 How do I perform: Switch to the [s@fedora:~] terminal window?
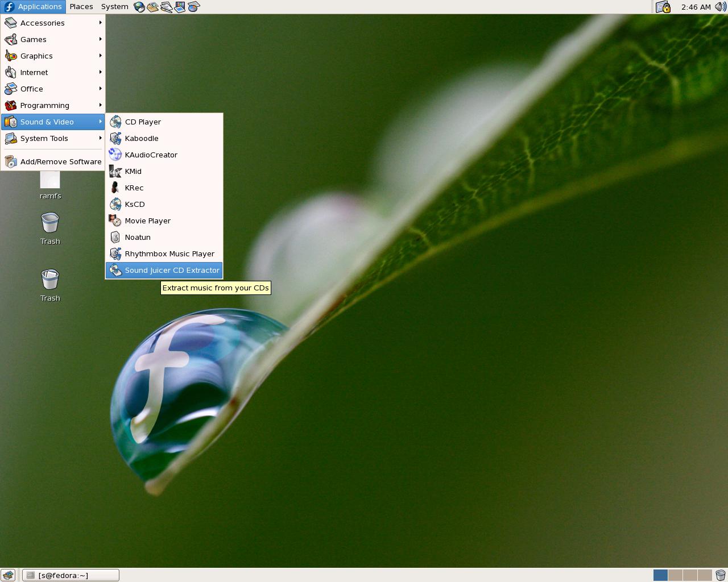71,575
